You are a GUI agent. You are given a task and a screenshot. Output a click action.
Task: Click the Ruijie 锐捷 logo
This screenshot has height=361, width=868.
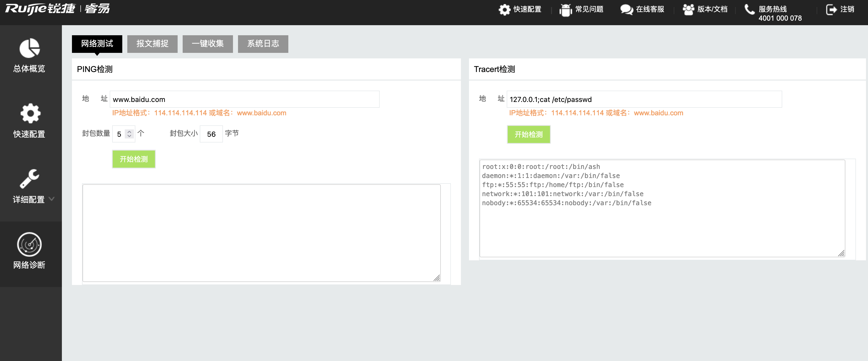[40, 9]
